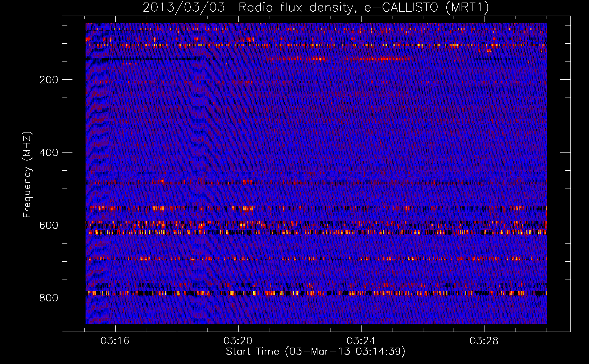This screenshot has height=364, width=589.
Task: Click the 400 frequency tick label
Action: click(49, 153)
